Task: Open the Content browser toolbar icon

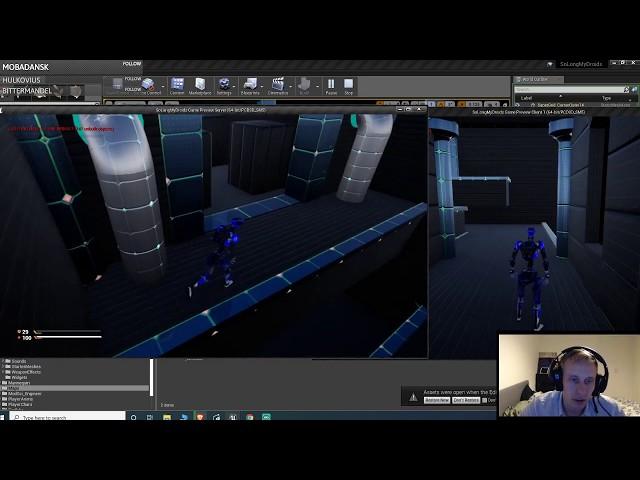Action: point(177,86)
